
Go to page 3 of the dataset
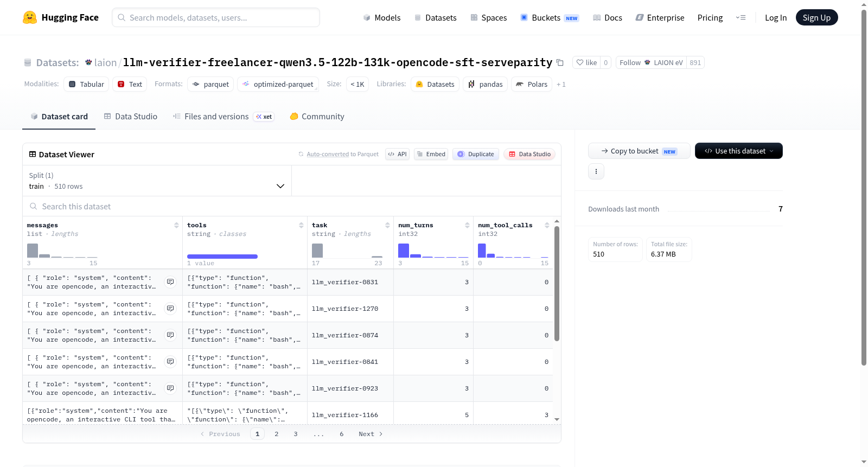(296, 434)
